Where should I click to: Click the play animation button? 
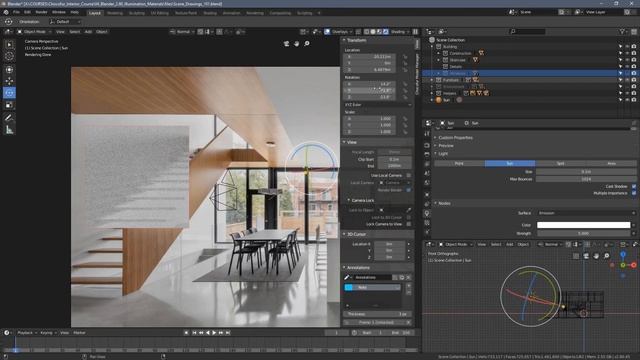coord(214,333)
